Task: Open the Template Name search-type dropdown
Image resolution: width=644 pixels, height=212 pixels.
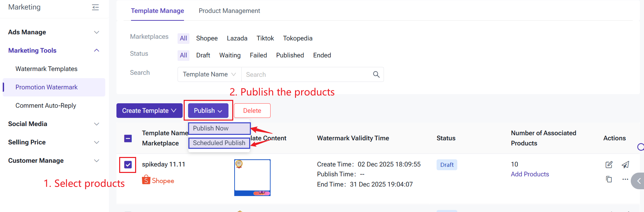Action: pyautogui.click(x=209, y=74)
